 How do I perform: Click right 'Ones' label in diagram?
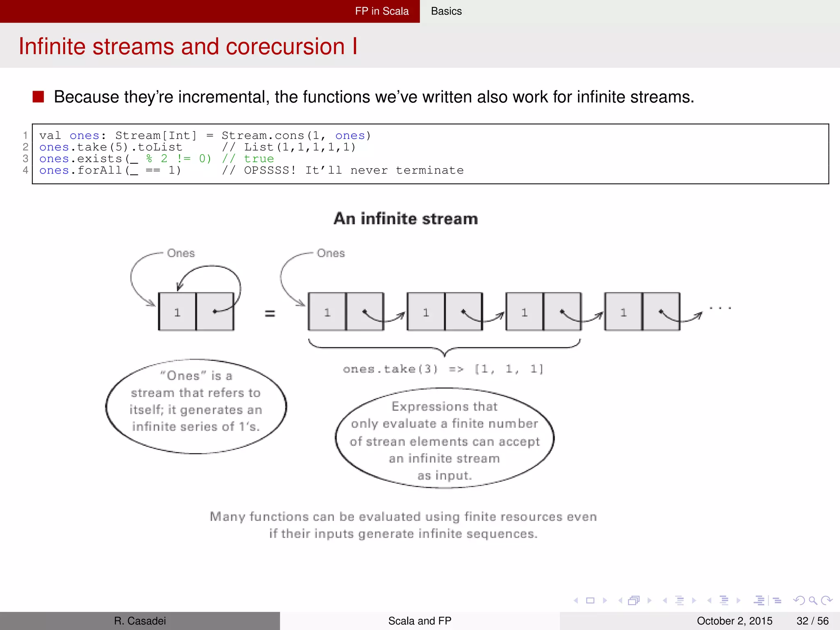(331, 253)
